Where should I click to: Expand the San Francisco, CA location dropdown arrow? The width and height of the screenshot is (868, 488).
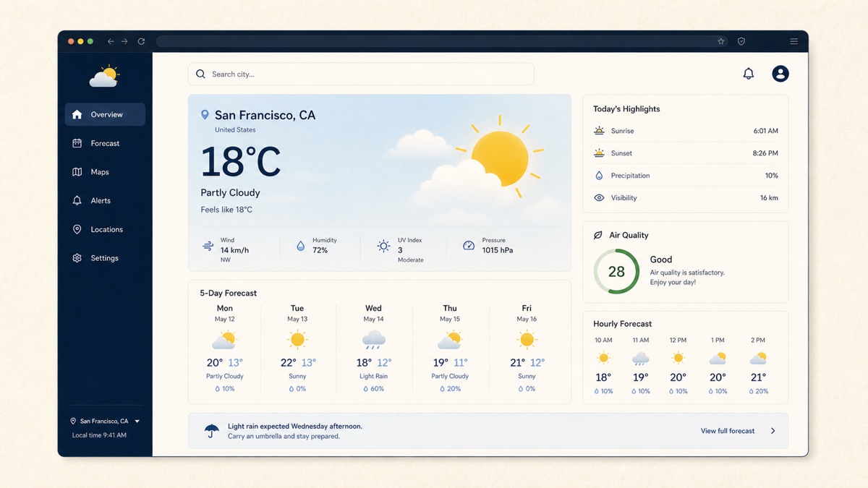[x=137, y=421]
